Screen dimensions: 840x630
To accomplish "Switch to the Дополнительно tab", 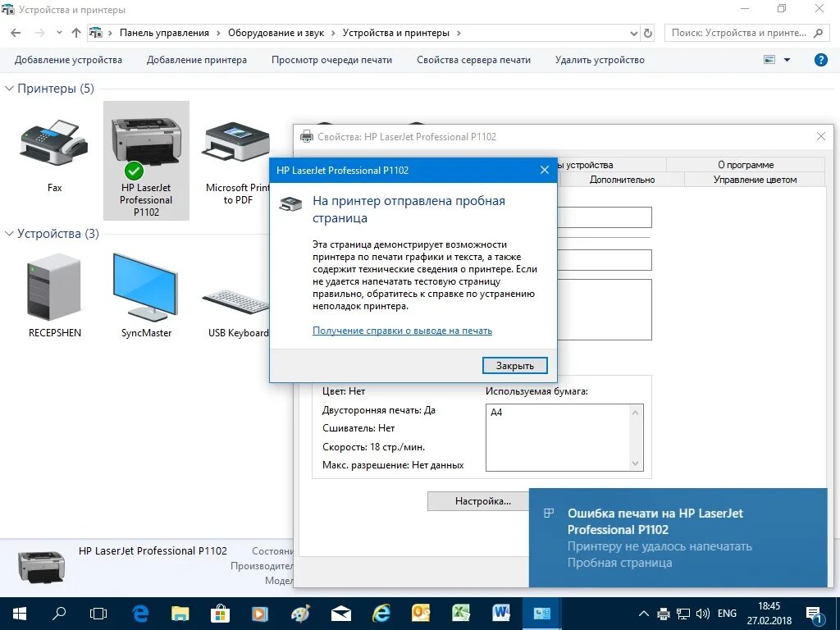I will click(622, 180).
